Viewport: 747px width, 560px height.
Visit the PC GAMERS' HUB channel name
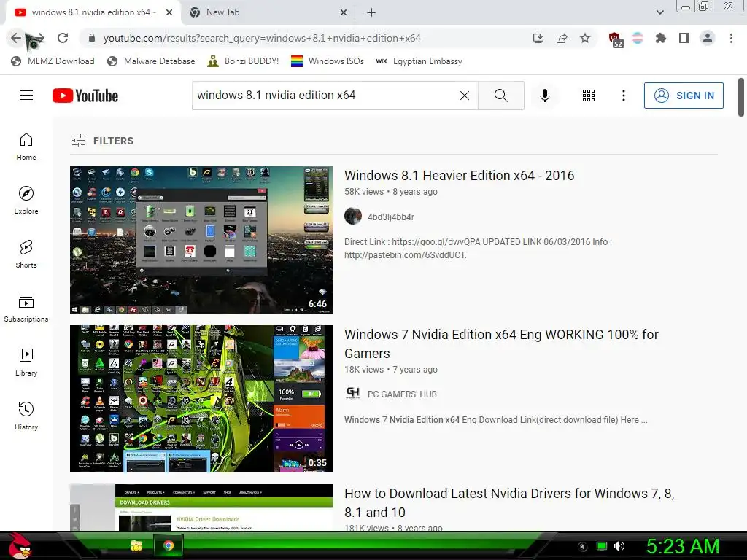402,394
